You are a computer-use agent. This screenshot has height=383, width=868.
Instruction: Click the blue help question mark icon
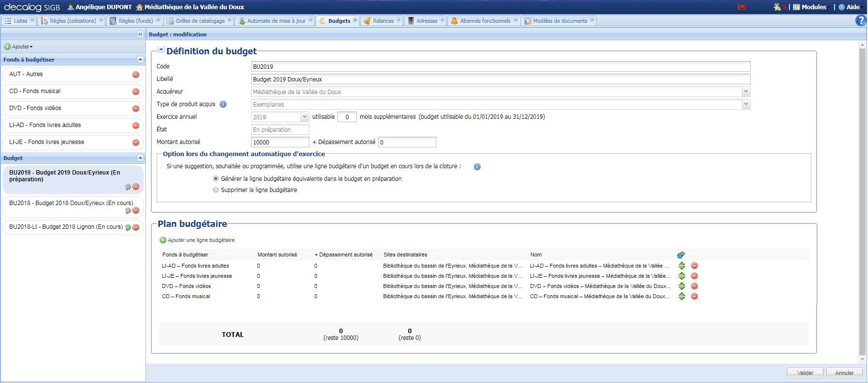[861, 20]
